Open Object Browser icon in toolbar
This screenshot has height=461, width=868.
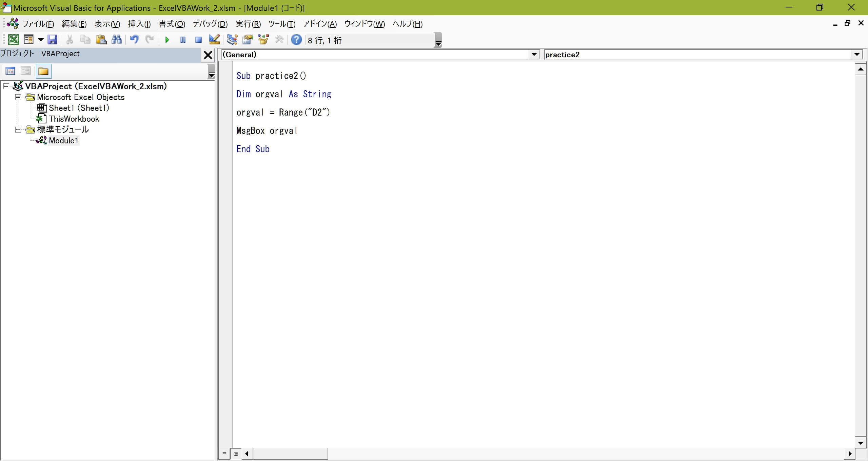coord(263,40)
